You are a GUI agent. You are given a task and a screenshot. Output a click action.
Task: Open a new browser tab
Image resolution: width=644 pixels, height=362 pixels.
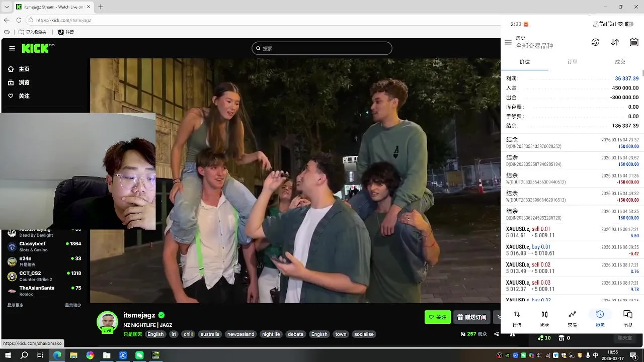pyautogui.click(x=101, y=7)
